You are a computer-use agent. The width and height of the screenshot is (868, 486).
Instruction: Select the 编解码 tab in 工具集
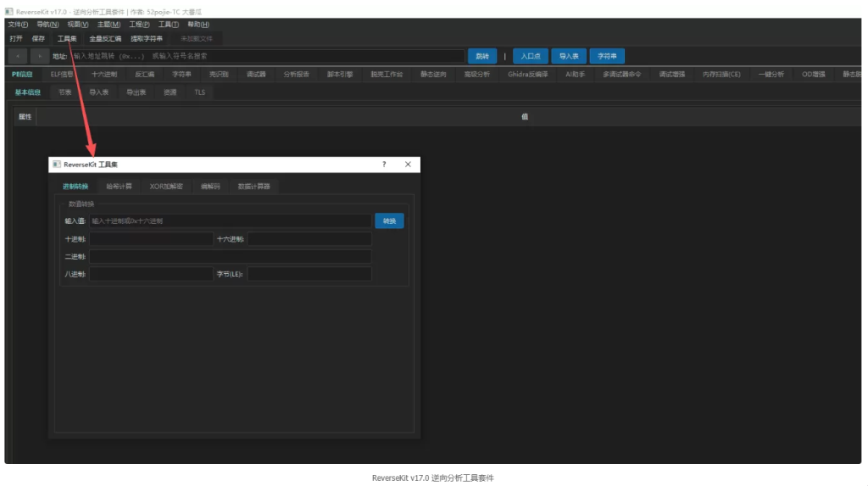[x=210, y=187]
